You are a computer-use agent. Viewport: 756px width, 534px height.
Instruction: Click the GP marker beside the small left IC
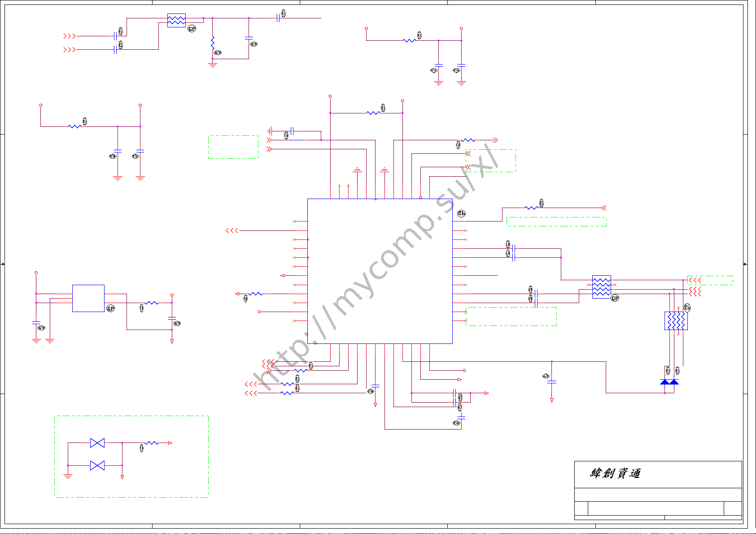coord(111,308)
